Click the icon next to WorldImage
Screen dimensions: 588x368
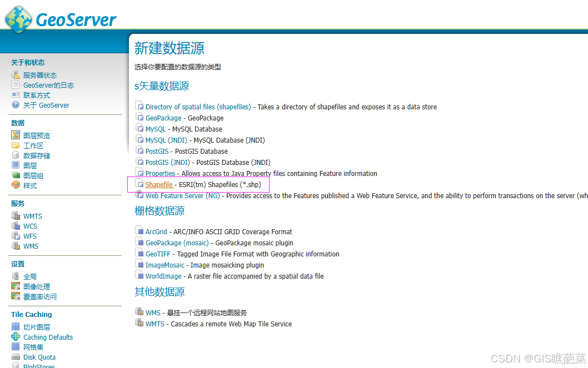[139, 275]
